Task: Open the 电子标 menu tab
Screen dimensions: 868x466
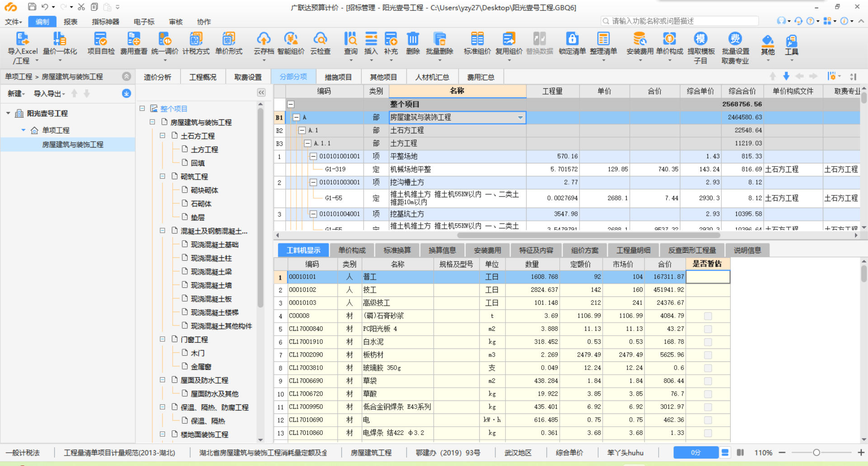Action: 144,21
